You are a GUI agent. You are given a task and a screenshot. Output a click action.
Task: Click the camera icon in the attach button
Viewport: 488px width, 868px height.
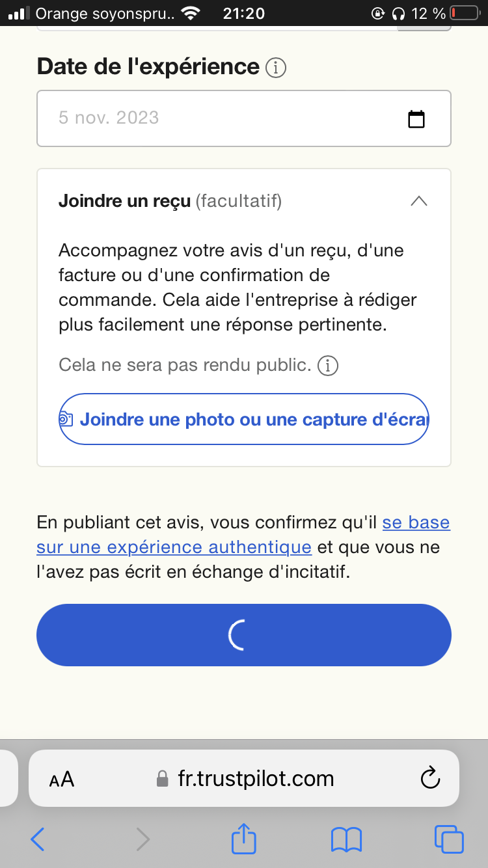66,419
